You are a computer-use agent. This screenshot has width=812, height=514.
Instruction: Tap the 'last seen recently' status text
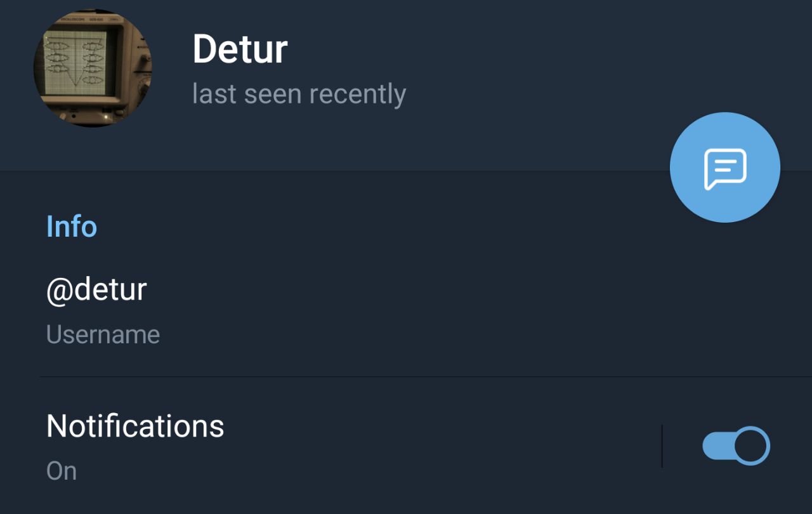(299, 94)
